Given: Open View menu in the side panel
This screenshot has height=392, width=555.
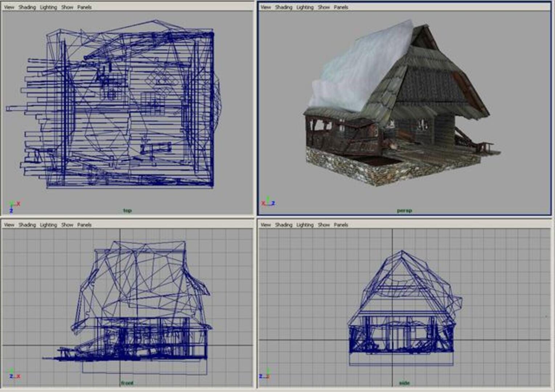Looking at the screenshot, I should tap(266, 225).
